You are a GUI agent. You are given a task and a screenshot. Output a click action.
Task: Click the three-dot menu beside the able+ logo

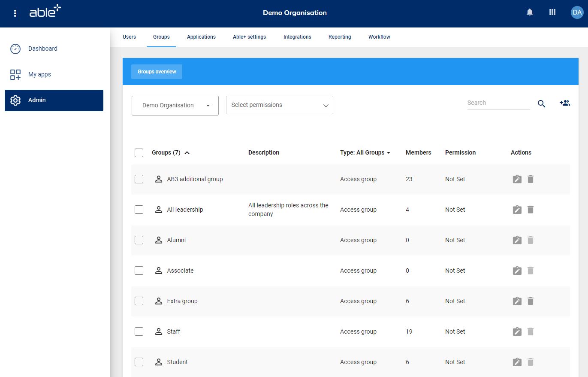pyautogui.click(x=15, y=13)
